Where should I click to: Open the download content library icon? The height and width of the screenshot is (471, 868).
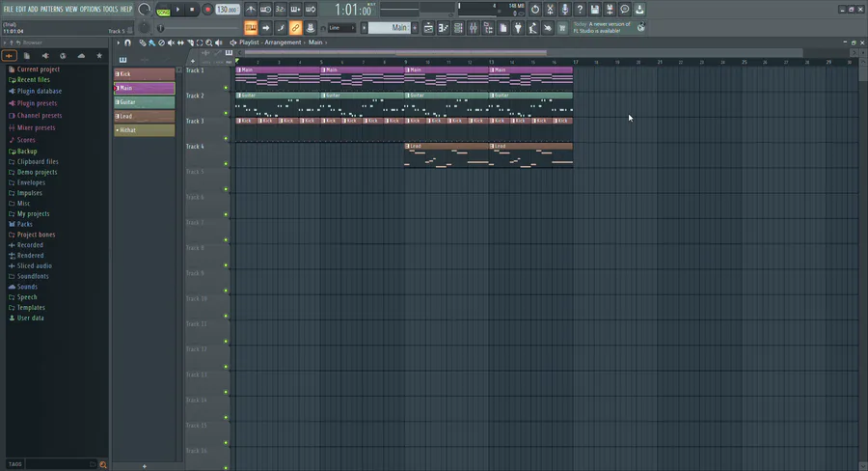click(x=639, y=10)
